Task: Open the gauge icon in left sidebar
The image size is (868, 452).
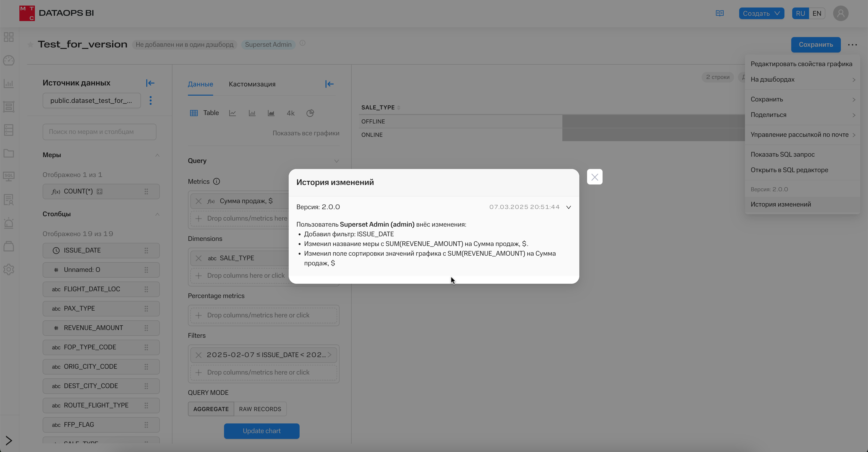Action: (x=9, y=60)
